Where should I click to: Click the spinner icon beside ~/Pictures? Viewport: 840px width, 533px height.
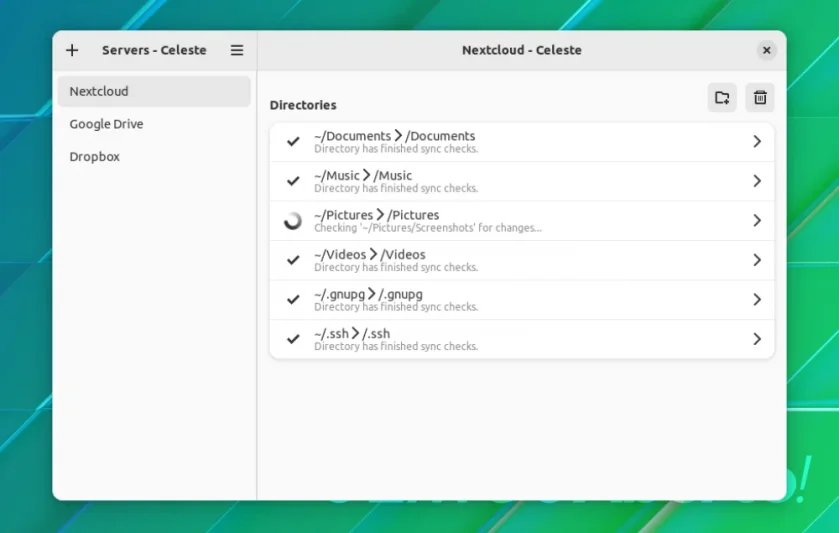coord(292,221)
